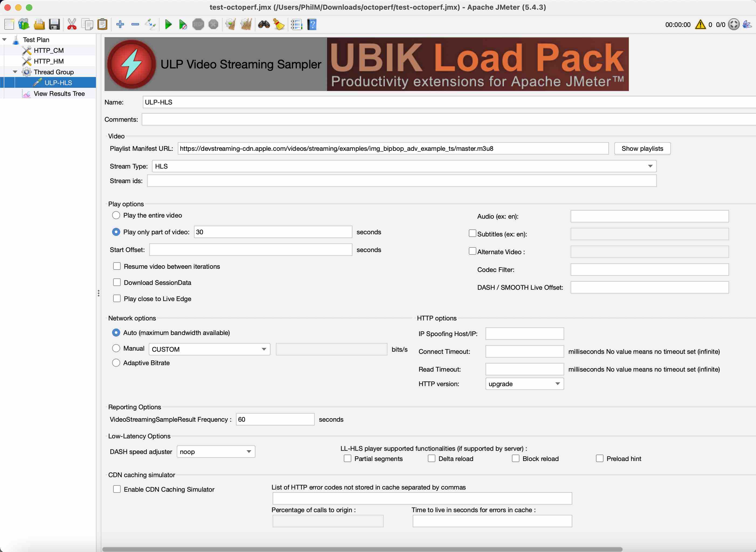Viewport: 756px width, 552px height.
Task: Click the New test plan icon
Action: pyautogui.click(x=9, y=25)
